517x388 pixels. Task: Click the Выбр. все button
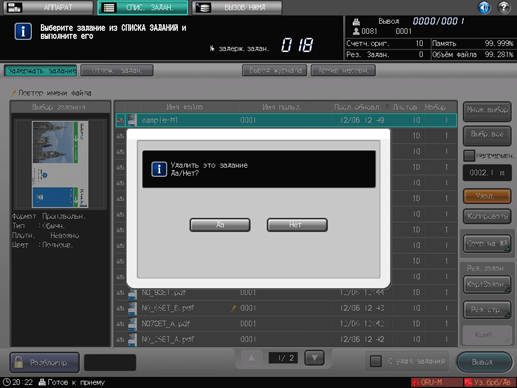tap(487, 136)
